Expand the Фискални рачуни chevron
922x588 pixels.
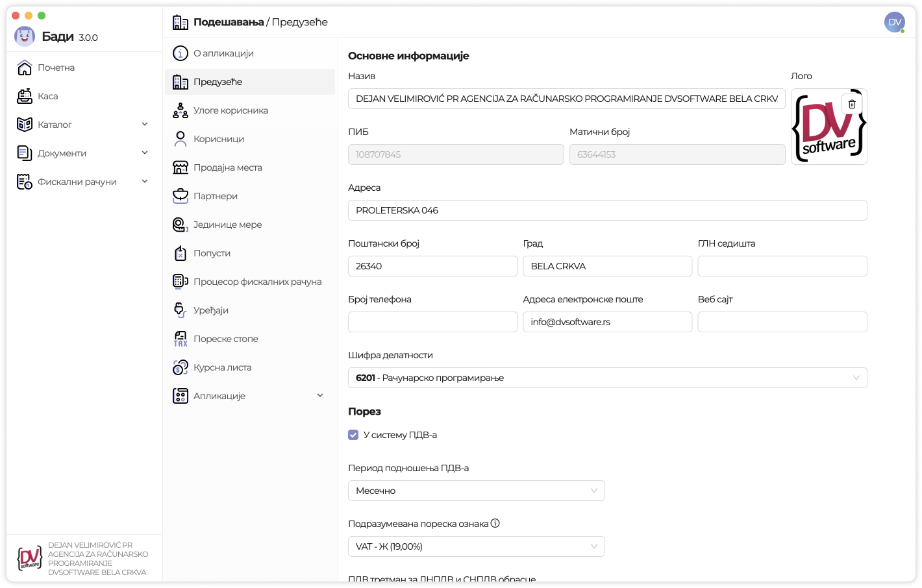coord(145,181)
